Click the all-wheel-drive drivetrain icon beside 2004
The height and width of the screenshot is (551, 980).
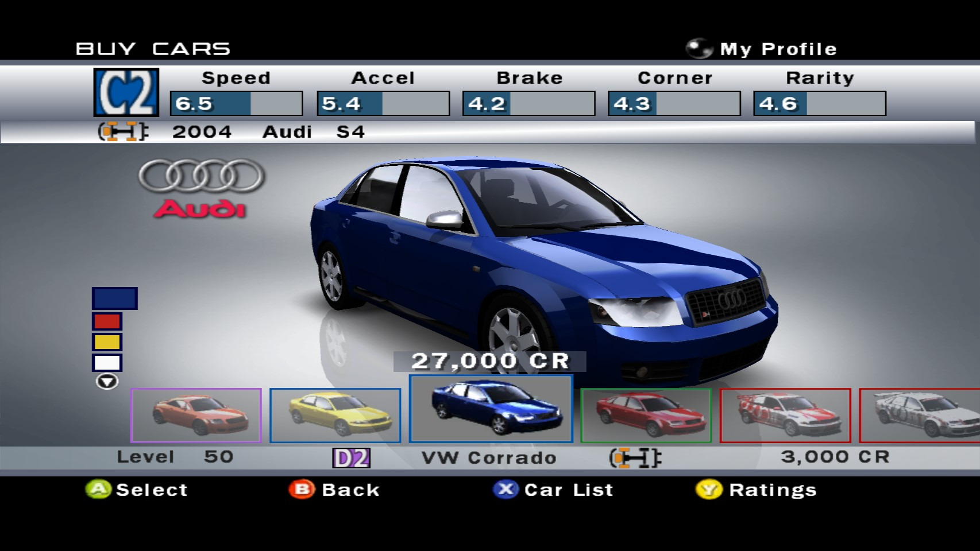coord(123,132)
